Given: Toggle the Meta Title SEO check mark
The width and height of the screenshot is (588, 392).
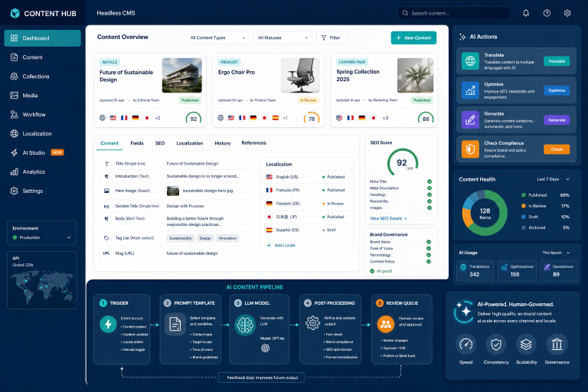Looking at the screenshot, I should point(430,181).
